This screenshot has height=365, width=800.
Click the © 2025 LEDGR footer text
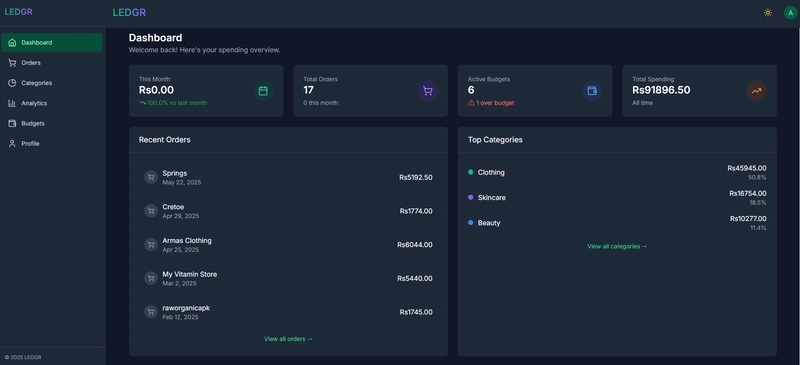point(23,357)
